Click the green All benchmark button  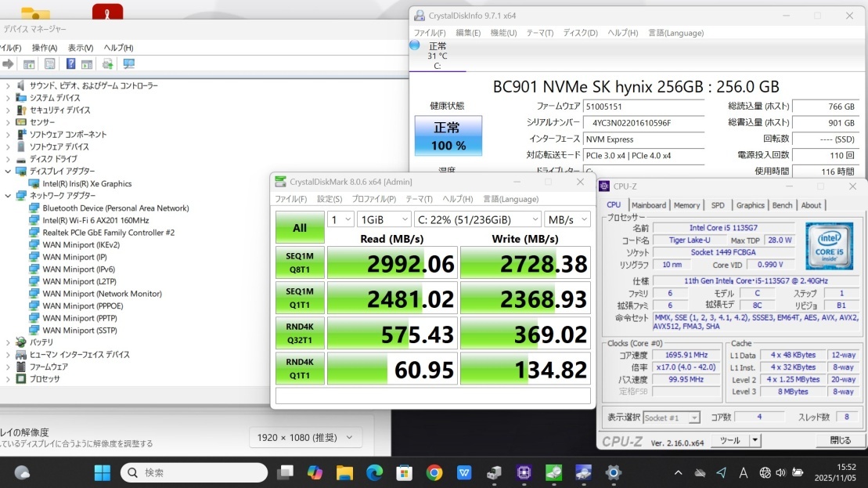[299, 228]
